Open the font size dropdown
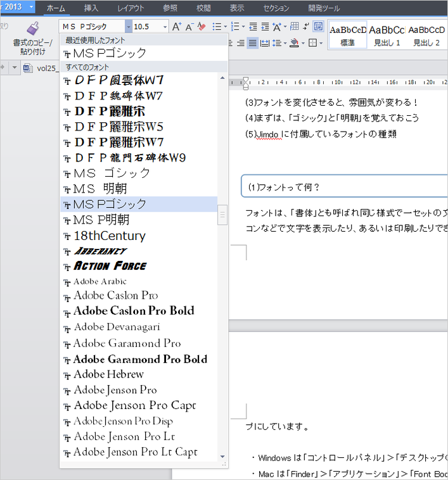 click(x=165, y=27)
